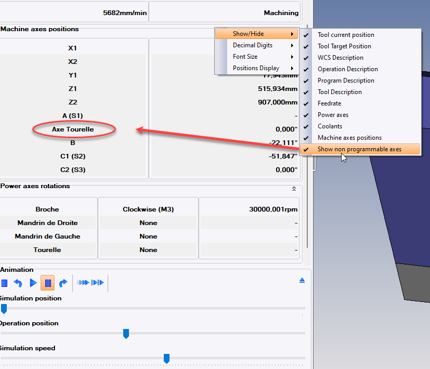The width and height of the screenshot is (430, 369).
Task: Expand the Decimal Digits submenu arrow
Action: (x=292, y=45)
